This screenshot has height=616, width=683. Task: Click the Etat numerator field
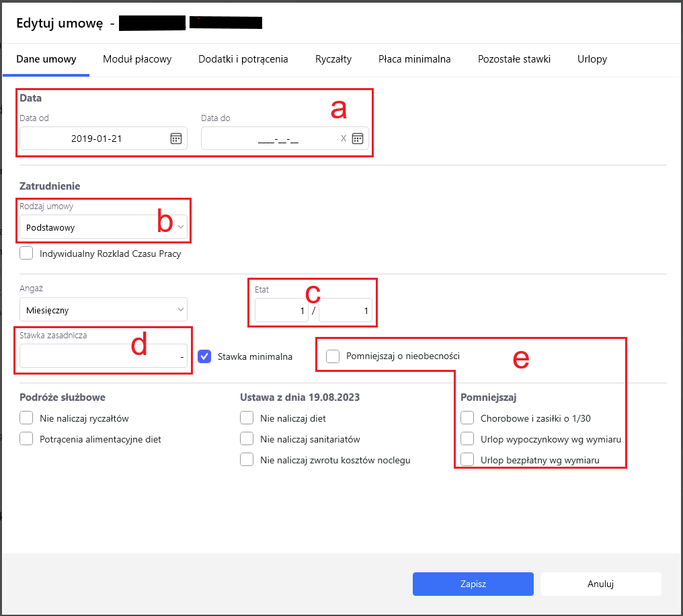point(281,311)
